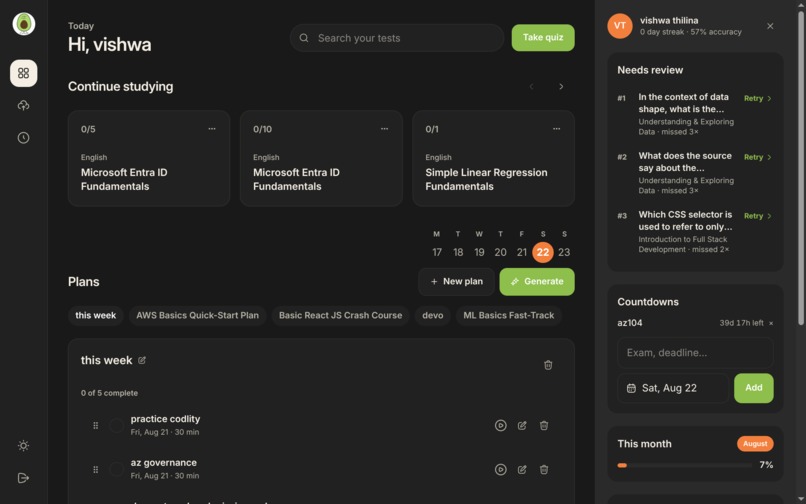
Task: Select day 17 in week calendar
Action: pos(437,252)
